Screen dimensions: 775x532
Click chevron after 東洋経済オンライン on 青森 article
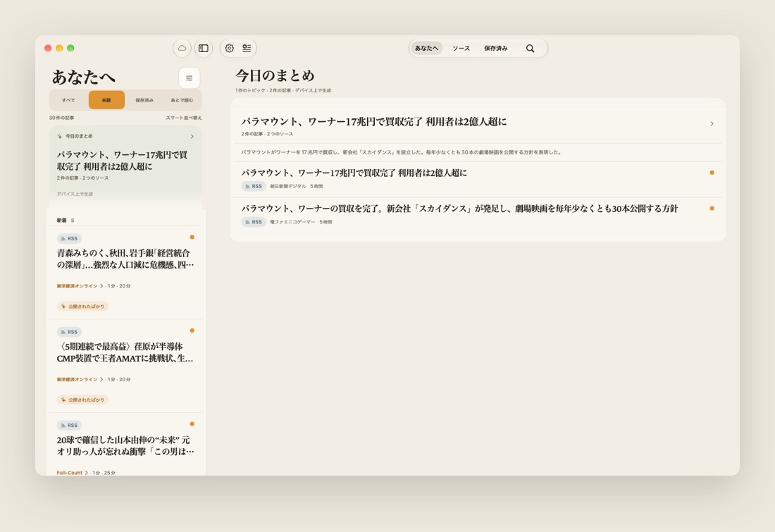tap(102, 286)
